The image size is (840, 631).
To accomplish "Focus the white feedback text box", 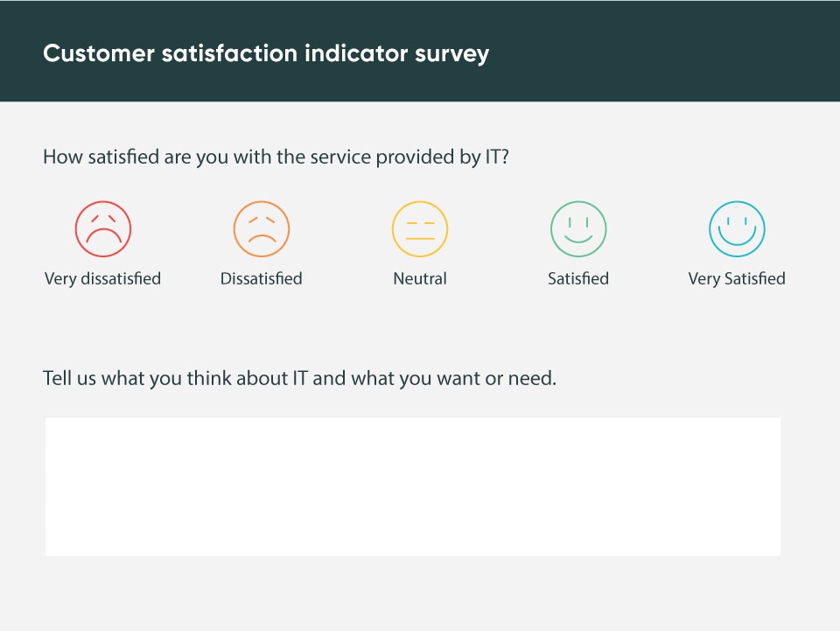I will [413, 487].
